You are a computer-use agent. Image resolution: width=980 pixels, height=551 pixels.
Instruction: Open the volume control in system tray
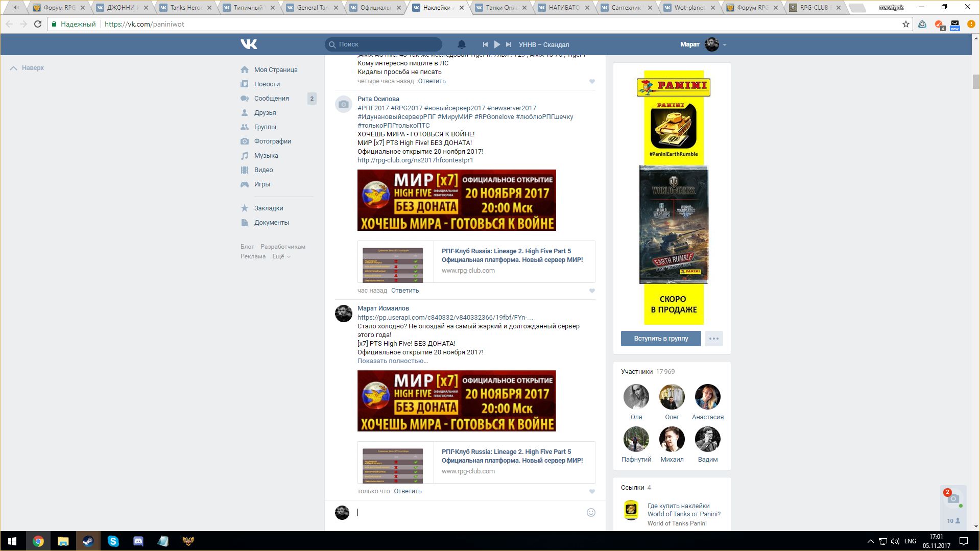(895, 541)
